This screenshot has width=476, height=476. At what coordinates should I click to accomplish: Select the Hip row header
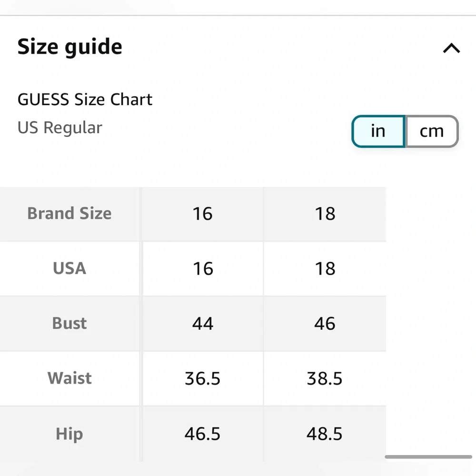(69, 434)
